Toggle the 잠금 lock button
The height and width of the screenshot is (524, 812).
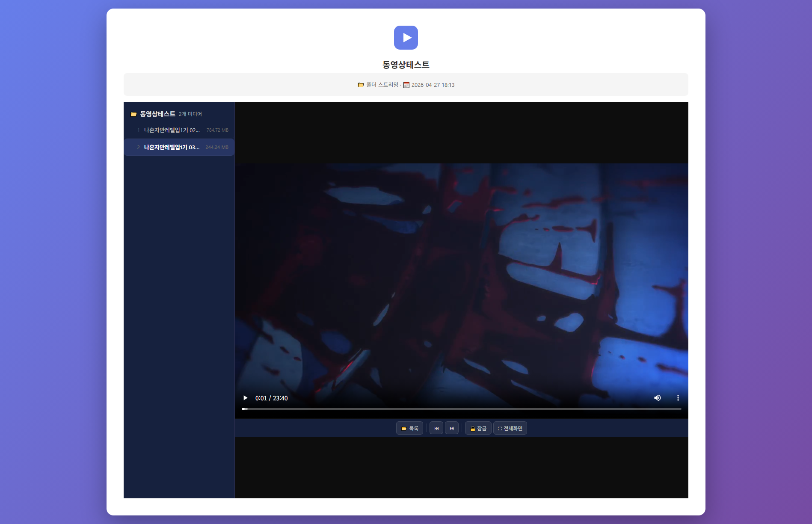point(478,428)
